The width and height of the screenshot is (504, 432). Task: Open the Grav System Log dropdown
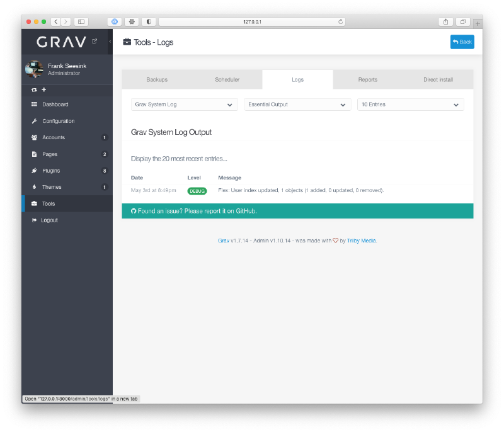(183, 104)
